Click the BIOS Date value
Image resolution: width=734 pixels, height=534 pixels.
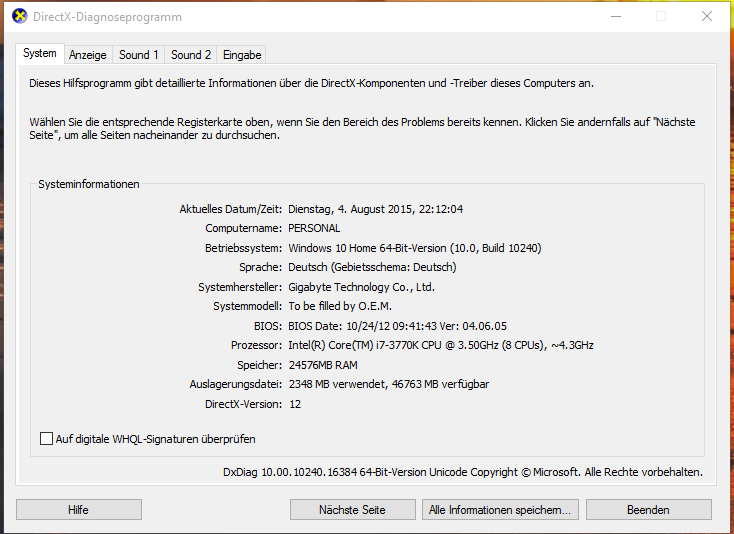397,326
